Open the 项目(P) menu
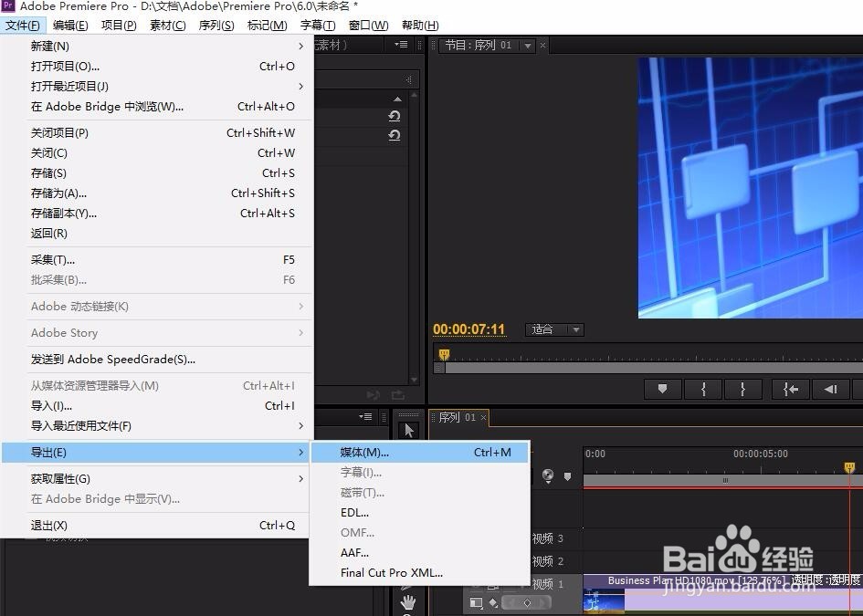Screen dimensions: 863x616 tap(119, 26)
